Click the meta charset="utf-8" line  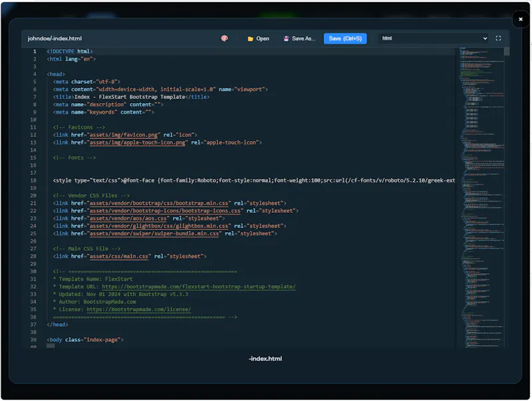tap(86, 82)
